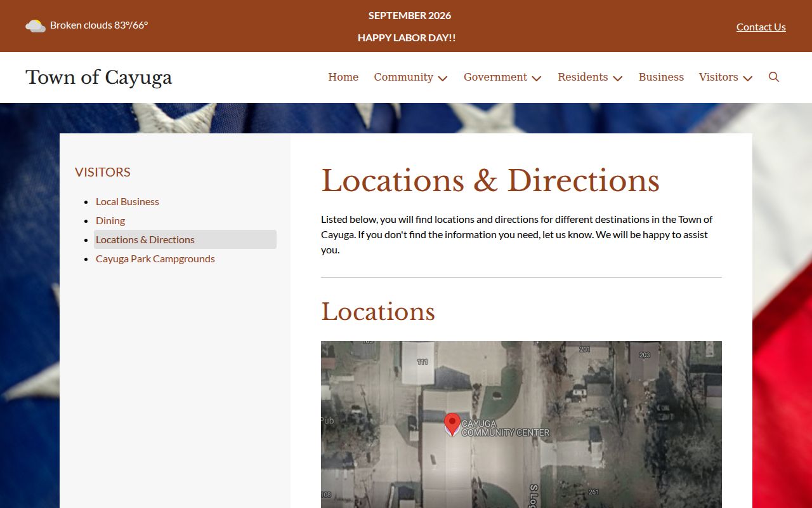Click the Locations & Directions page heading
The image size is (812, 508).
[x=490, y=180]
